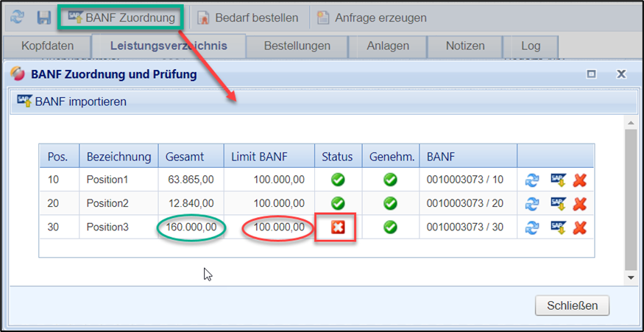
Task: Click SAP import icon for Position3 row
Action: (558, 228)
